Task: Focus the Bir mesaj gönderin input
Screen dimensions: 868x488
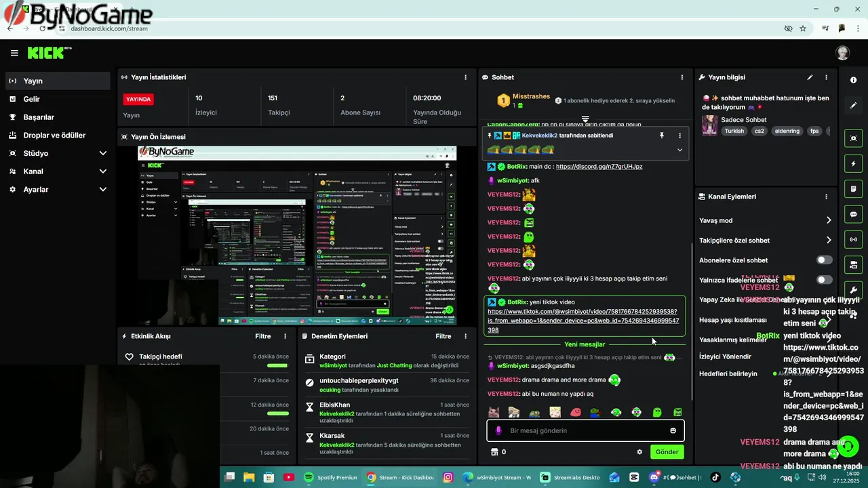Action: tap(585, 430)
